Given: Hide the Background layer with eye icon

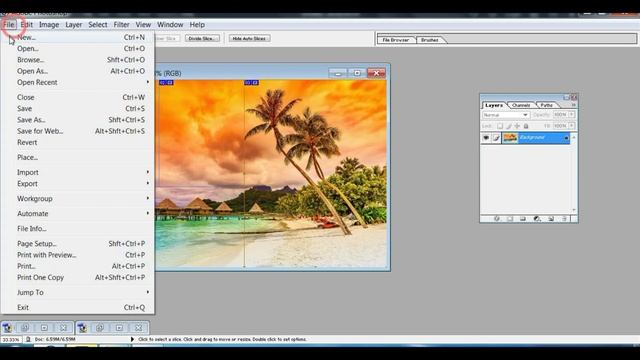Looking at the screenshot, I should click(486, 138).
